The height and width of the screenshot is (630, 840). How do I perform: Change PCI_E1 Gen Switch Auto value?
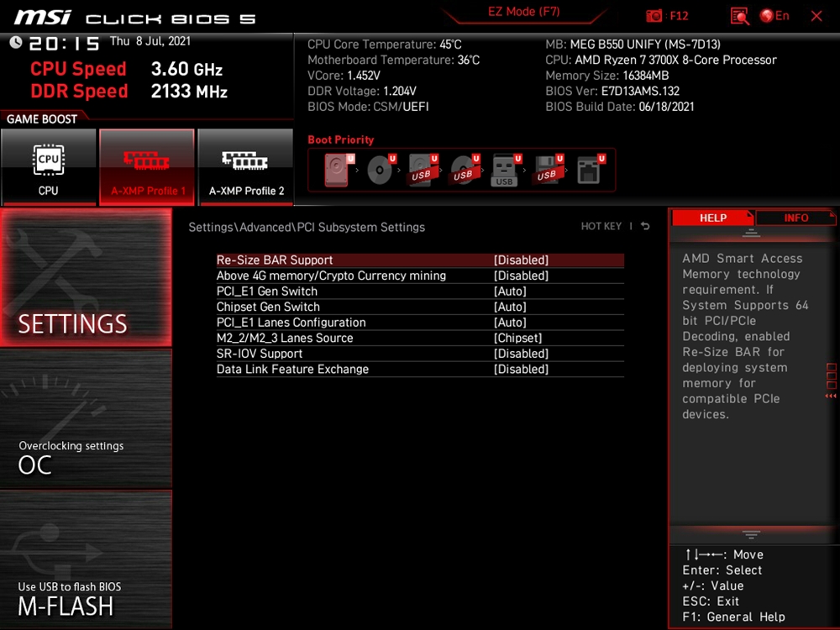click(x=510, y=291)
